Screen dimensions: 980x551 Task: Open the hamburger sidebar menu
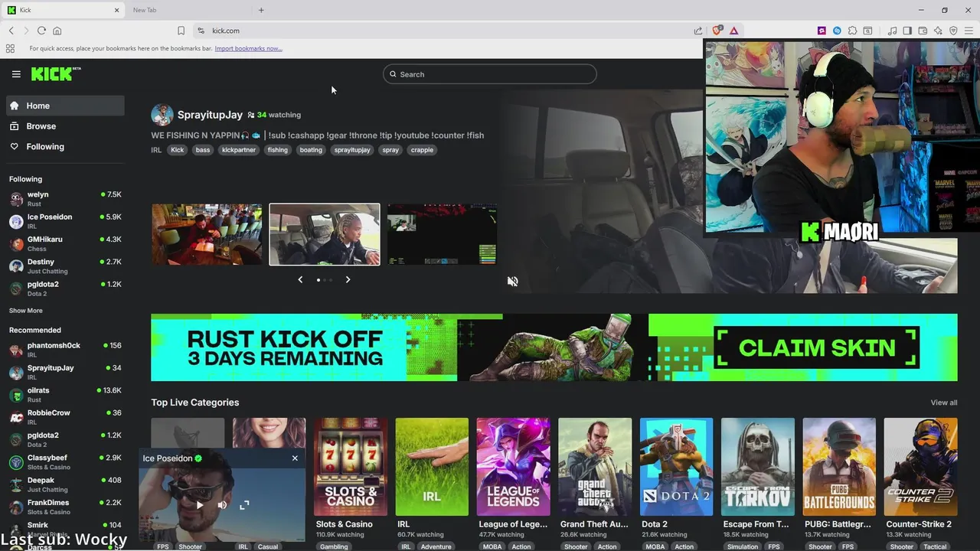16,74
